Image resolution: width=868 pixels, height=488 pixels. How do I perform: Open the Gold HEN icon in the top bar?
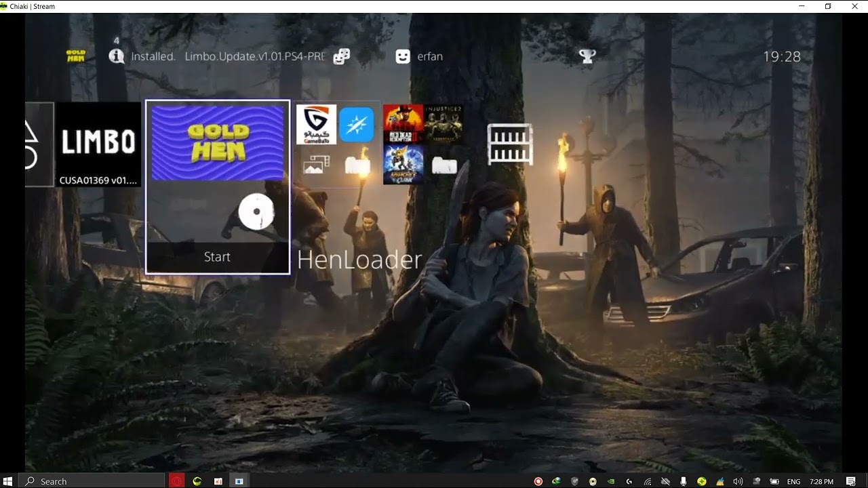76,56
